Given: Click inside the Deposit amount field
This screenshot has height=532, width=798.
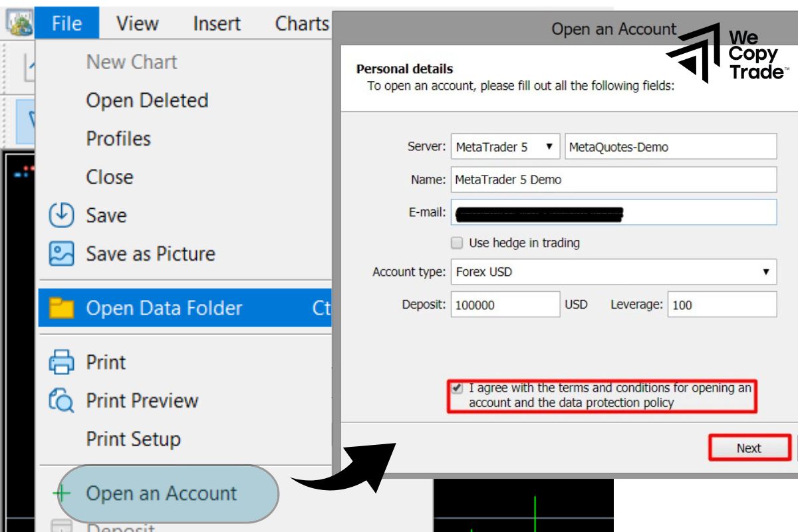Looking at the screenshot, I should [505, 304].
